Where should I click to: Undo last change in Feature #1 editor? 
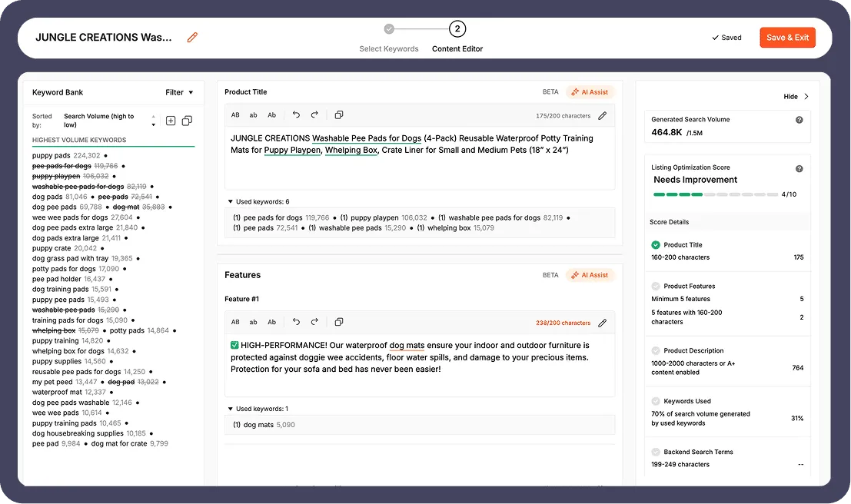[x=296, y=322]
